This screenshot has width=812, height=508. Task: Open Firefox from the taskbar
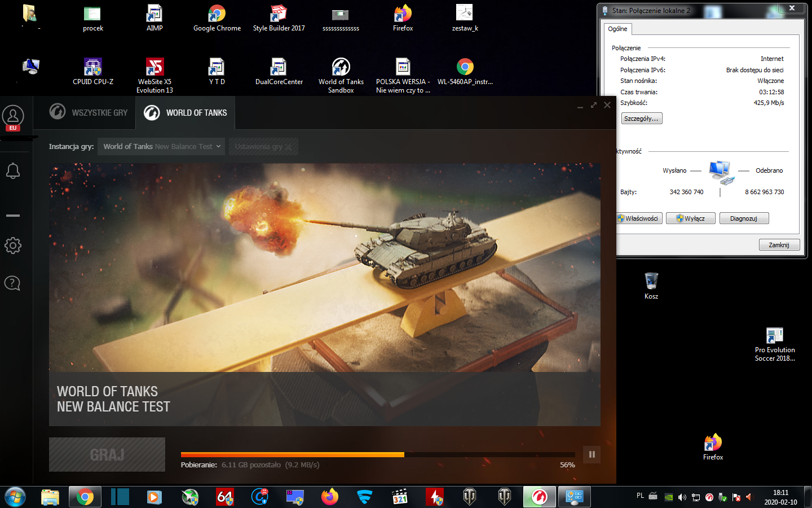pyautogui.click(x=330, y=497)
